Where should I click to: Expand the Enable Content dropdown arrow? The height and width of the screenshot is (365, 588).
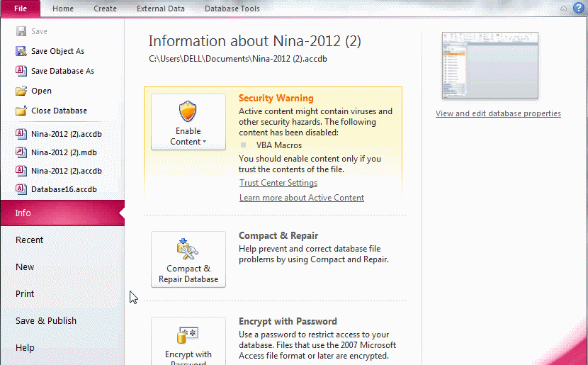[x=204, y=142]
